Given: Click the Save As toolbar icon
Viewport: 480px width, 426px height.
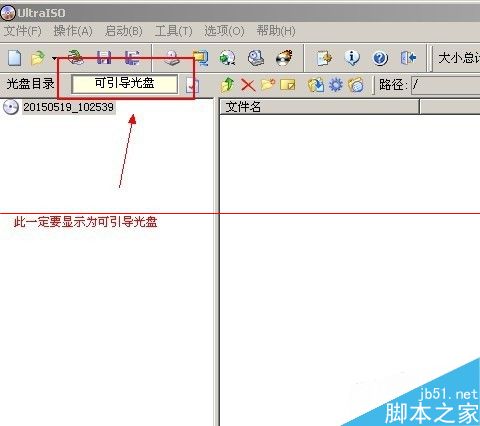Looking at the screenshot, I should pyautogui.click(x=132, y=57).
